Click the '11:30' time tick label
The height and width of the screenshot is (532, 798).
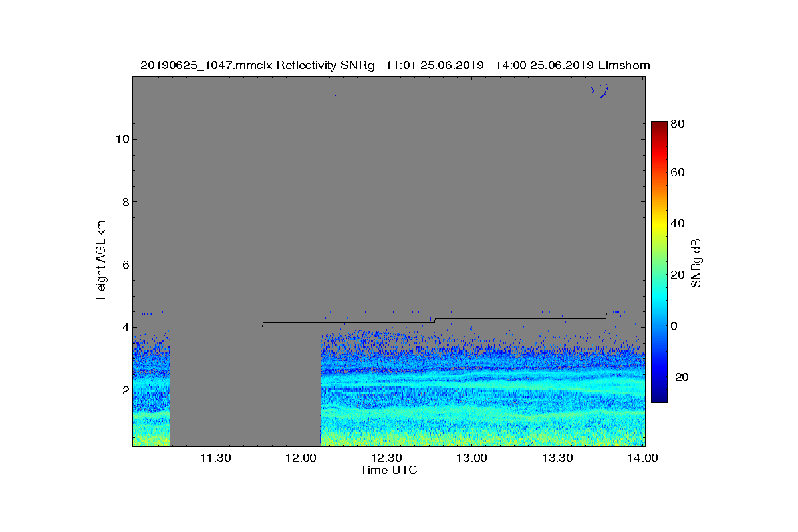[x=215, y=458]
